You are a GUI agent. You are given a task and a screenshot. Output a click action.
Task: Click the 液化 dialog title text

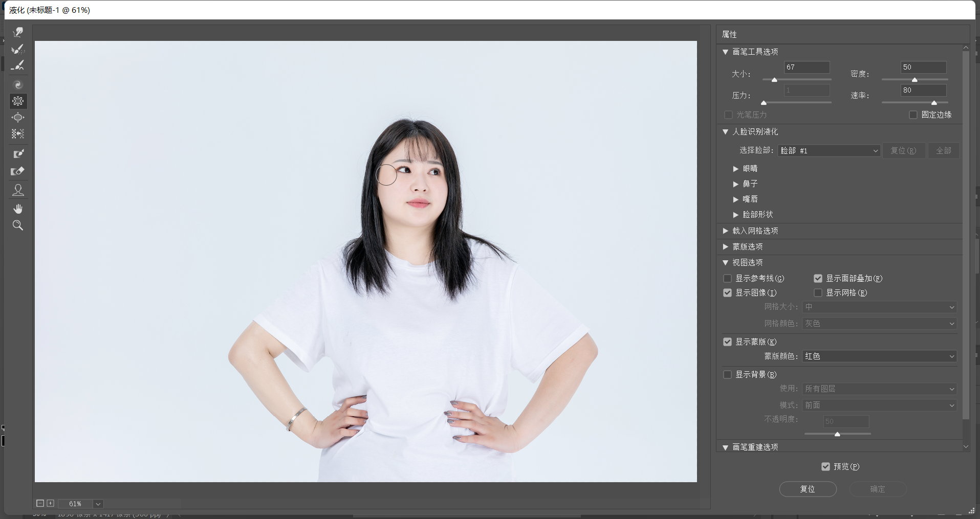tap(50, 10)
